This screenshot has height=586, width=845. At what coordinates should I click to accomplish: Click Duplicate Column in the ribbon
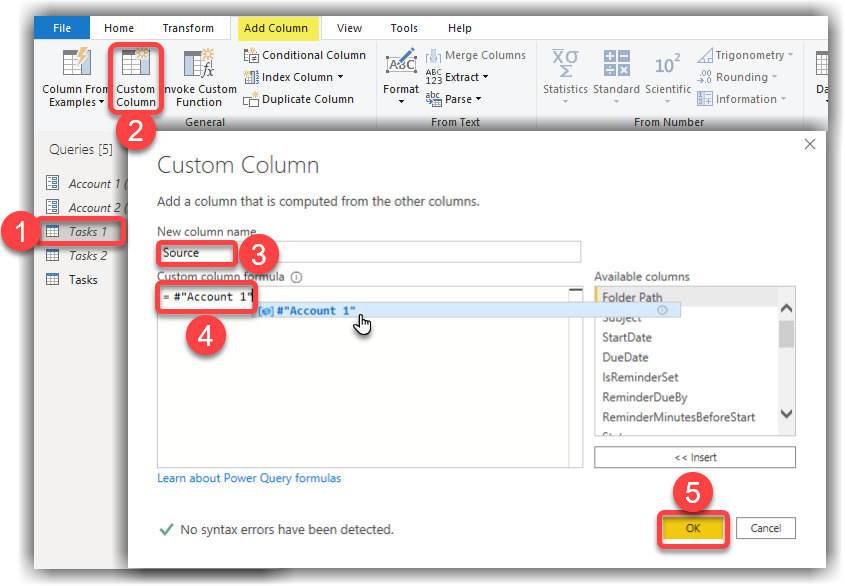299,99
